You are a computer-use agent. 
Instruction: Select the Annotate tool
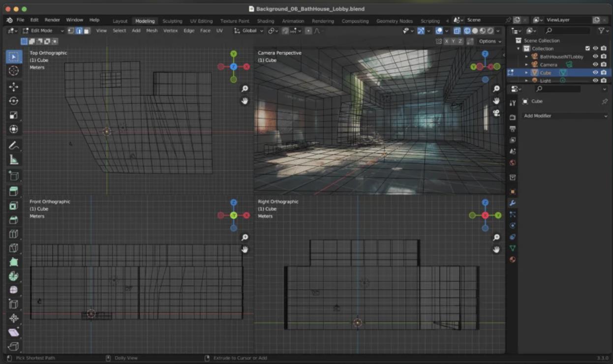click(x=14, y=146)
